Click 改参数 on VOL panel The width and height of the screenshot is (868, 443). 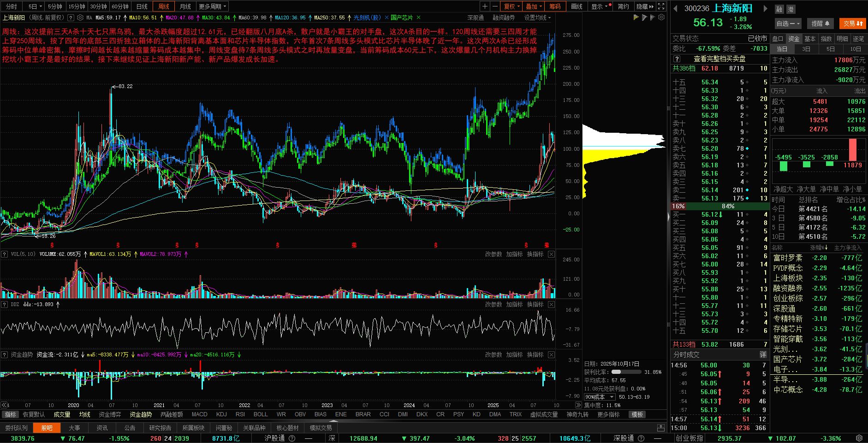point(493,254)
